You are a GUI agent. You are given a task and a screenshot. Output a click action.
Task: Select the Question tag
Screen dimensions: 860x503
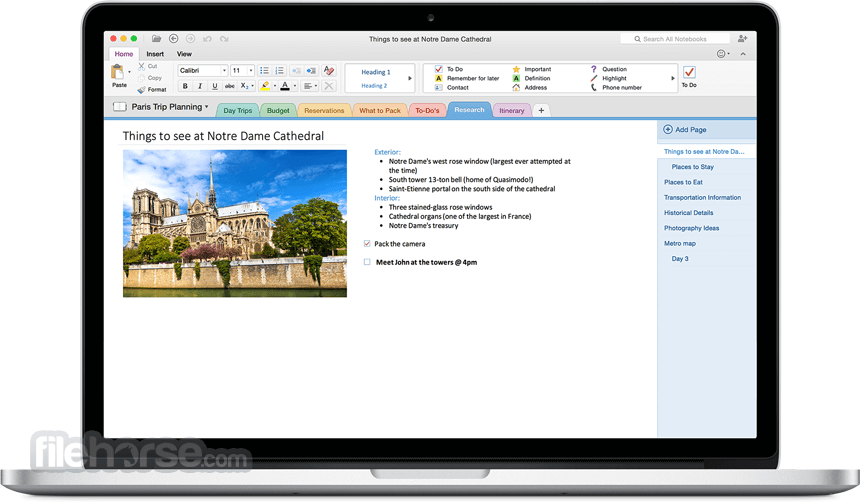click(x=608, y=69)
